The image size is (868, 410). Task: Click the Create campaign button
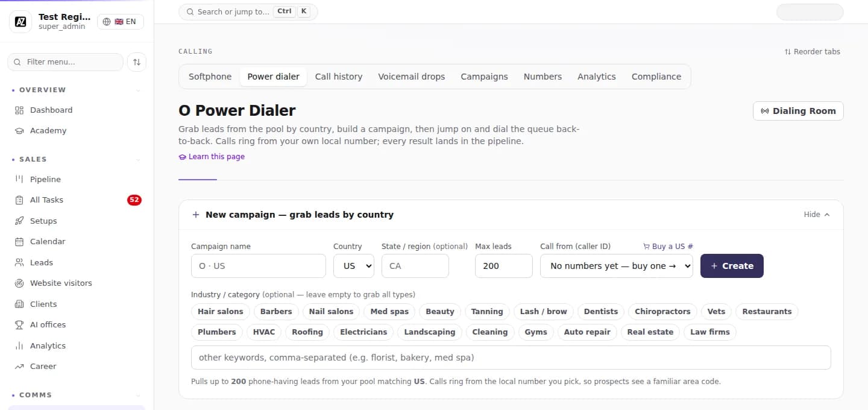732,266
